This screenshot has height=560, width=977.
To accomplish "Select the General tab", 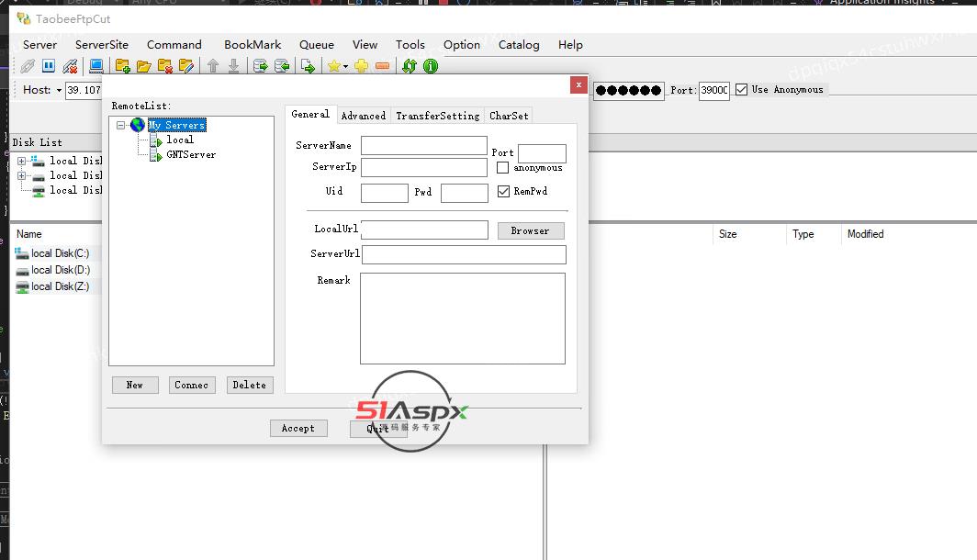I will tap(310, 115).
